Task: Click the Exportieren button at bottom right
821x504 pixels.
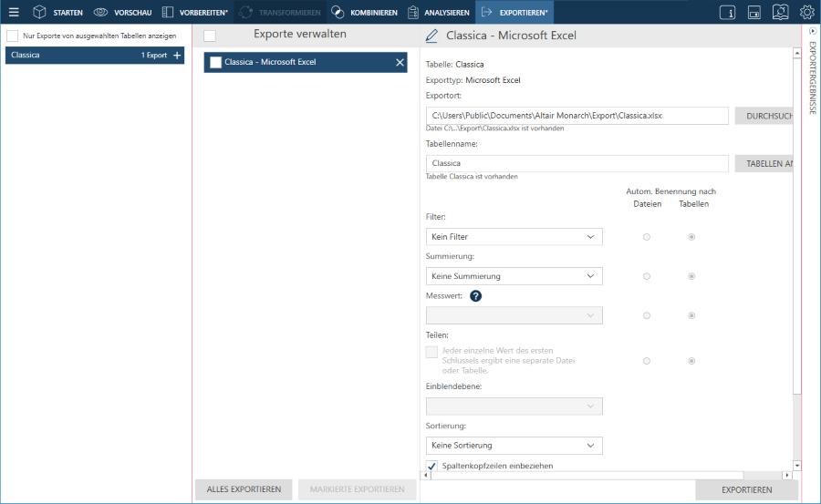Action: [746, 489]
